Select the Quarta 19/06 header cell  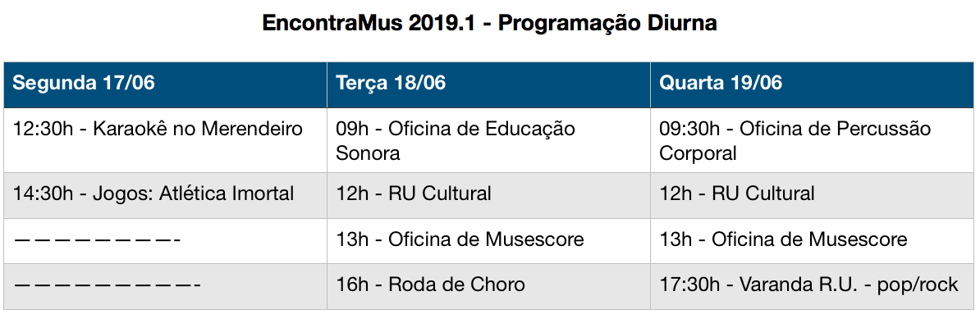[813, 84]
